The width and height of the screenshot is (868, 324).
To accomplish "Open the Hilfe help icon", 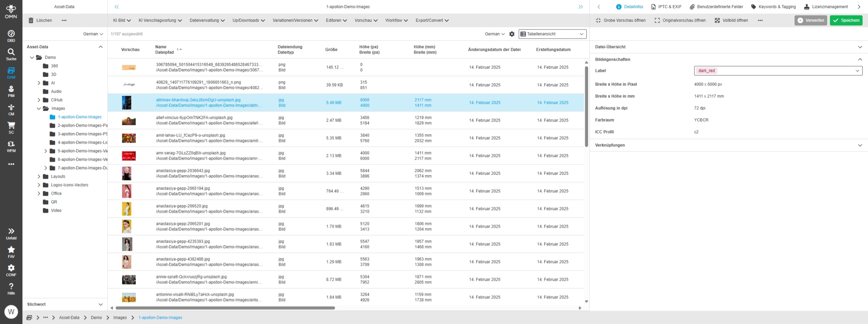I will 11,289.
